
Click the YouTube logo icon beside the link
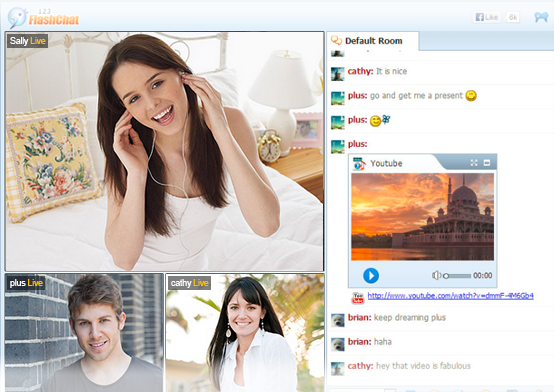click(x=358, y=298)
